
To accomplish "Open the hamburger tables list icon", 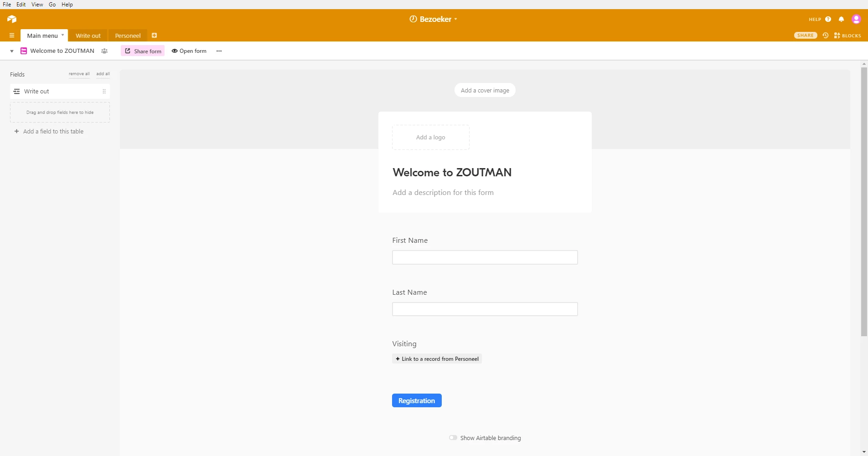I will pos(12,36).
